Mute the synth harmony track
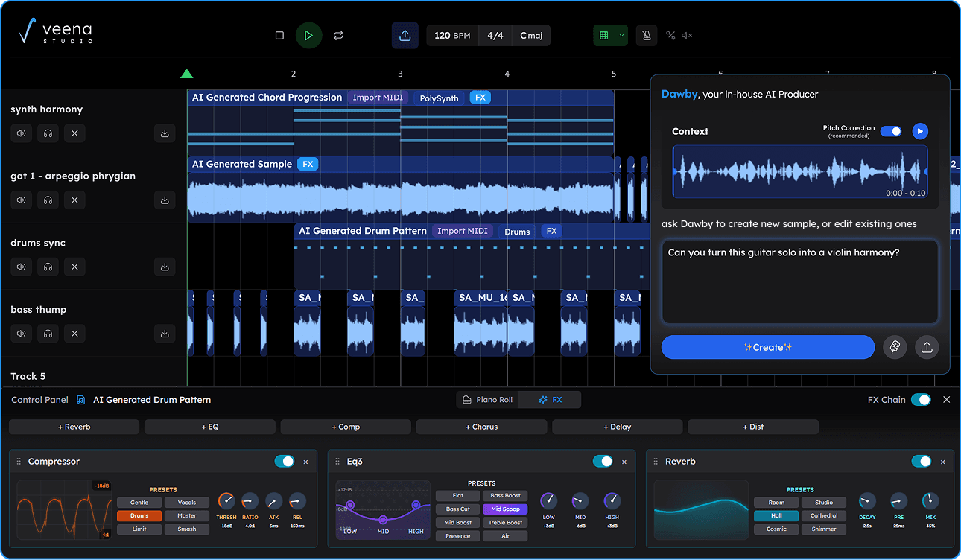 [22, 133]
